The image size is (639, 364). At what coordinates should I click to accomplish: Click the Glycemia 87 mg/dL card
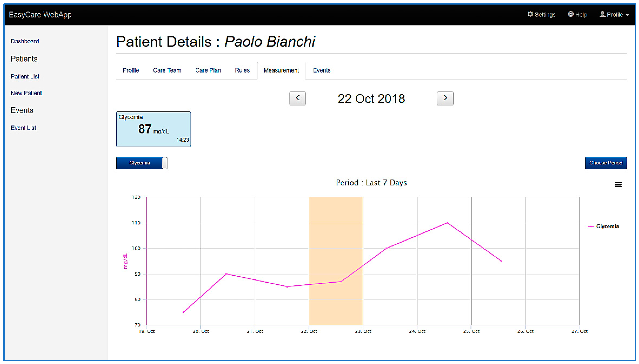pyautogui.click(x=153, y=129)
